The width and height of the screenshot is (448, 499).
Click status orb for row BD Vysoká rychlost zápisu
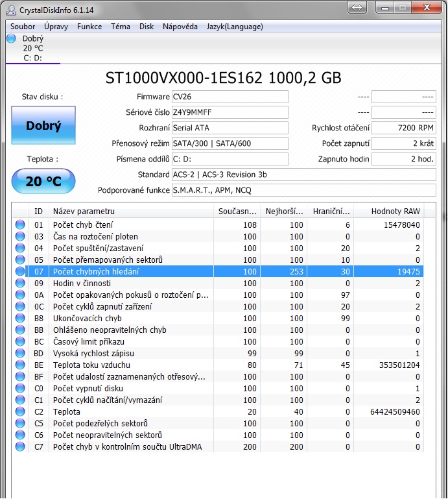(20, 353)
